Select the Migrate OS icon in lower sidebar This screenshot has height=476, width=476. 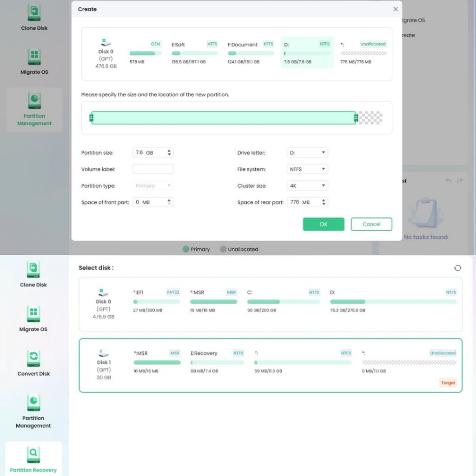click(33, 314)
